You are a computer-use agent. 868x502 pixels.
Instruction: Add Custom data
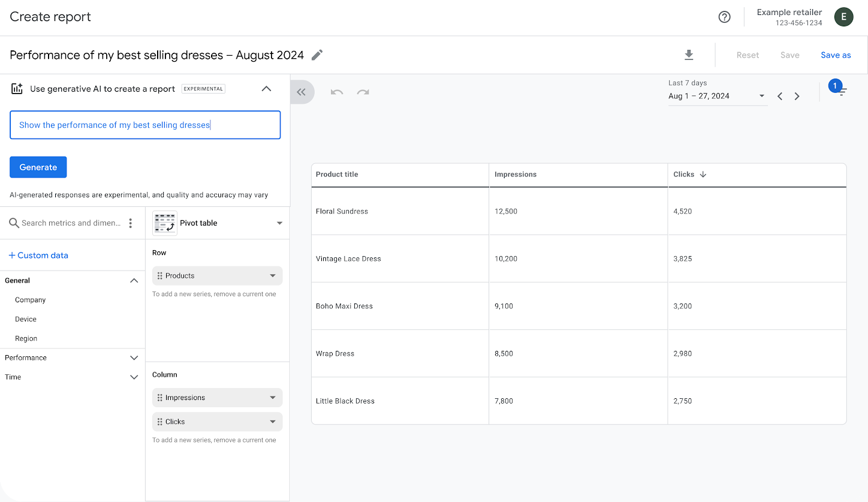coord(38,255)
